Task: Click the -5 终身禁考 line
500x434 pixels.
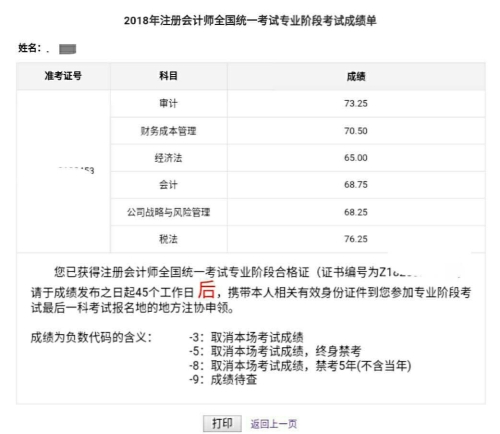Action: click(x=275, y=351)
